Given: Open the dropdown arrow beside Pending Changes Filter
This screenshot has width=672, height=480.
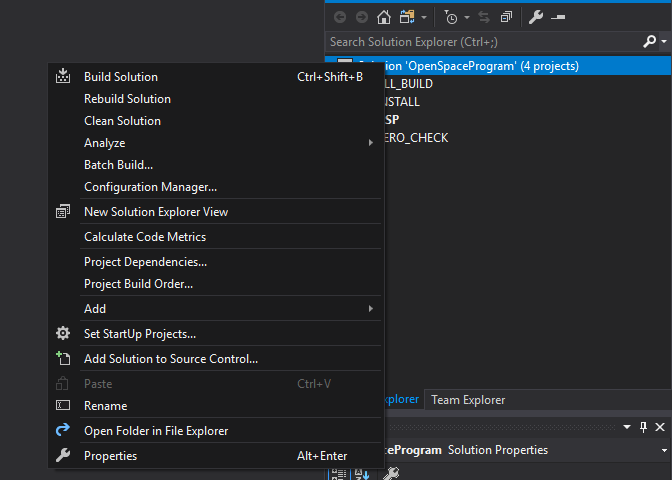Looking at the screenshot, I should (467, 18).
